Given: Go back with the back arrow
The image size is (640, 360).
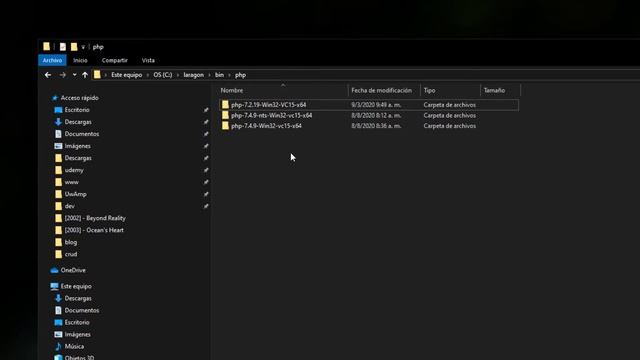Looking at the screenshot, I should (x=48, y=75).
